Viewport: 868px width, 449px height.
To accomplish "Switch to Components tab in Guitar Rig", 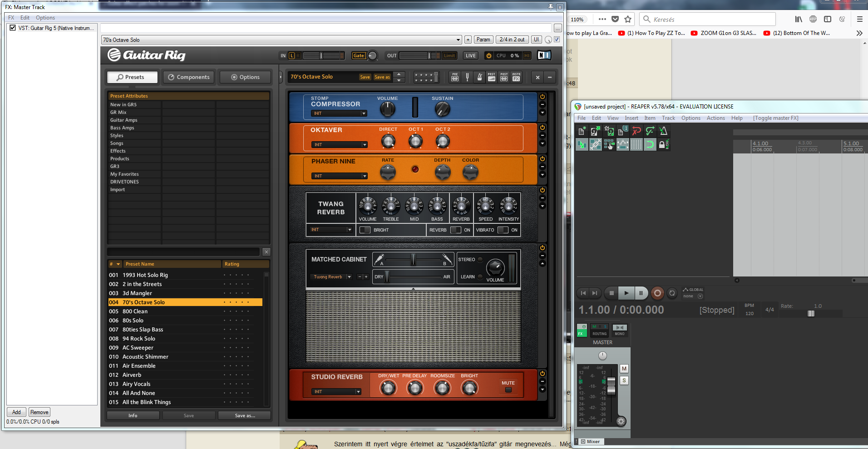I will tap(189, 77).
